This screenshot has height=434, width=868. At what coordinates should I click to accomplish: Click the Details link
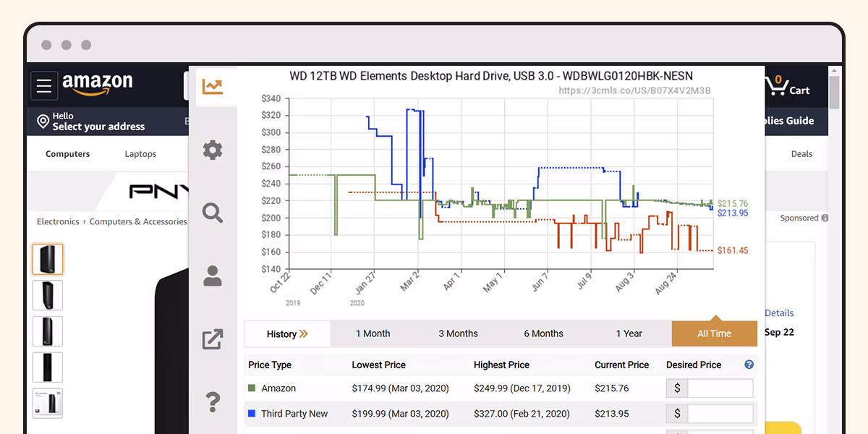[x=779, y=313]
